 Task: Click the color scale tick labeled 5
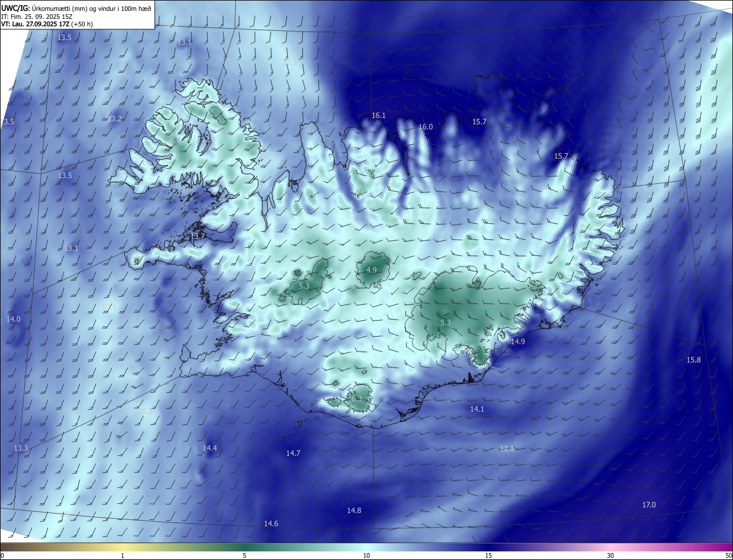[245, 555]
